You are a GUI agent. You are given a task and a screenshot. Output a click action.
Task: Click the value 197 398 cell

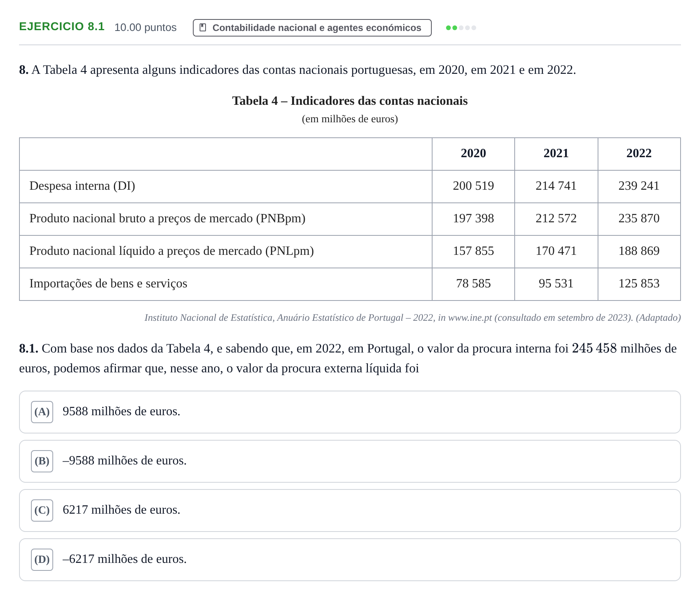(473, 219)
